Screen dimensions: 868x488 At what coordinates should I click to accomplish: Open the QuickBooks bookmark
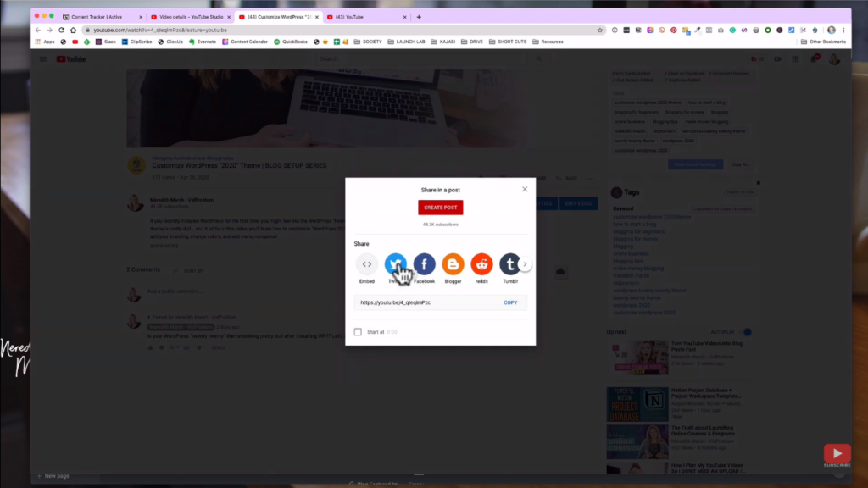[x=291, y=42]
